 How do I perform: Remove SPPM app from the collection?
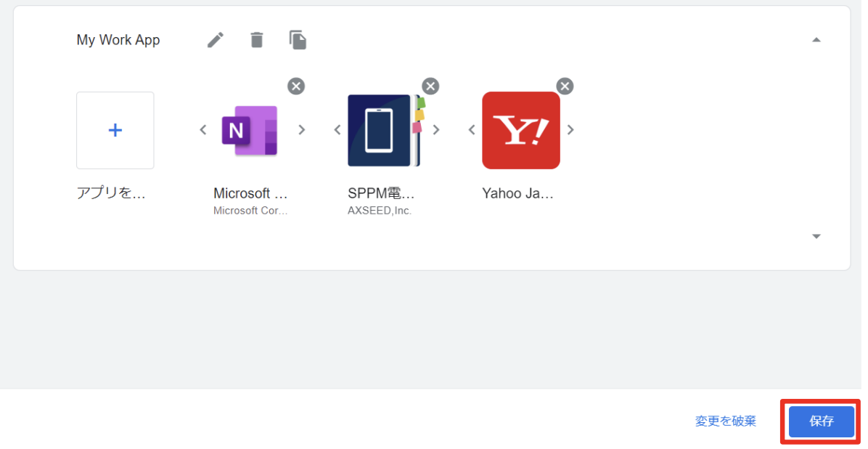click(x=430, y=86)
